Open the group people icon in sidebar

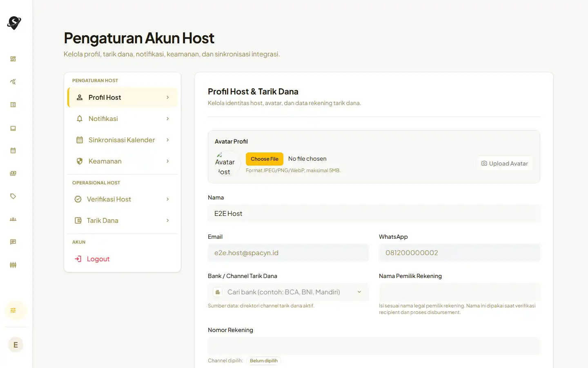[x=13, y=219]
